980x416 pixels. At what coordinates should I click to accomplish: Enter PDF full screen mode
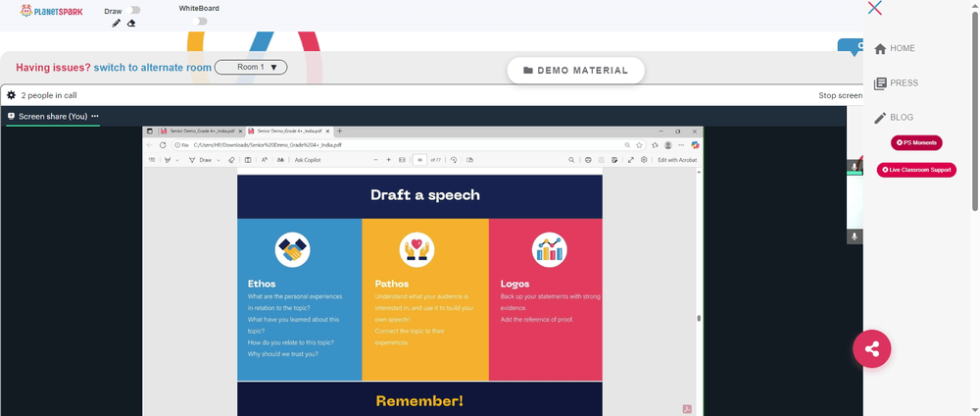(630, 160)
